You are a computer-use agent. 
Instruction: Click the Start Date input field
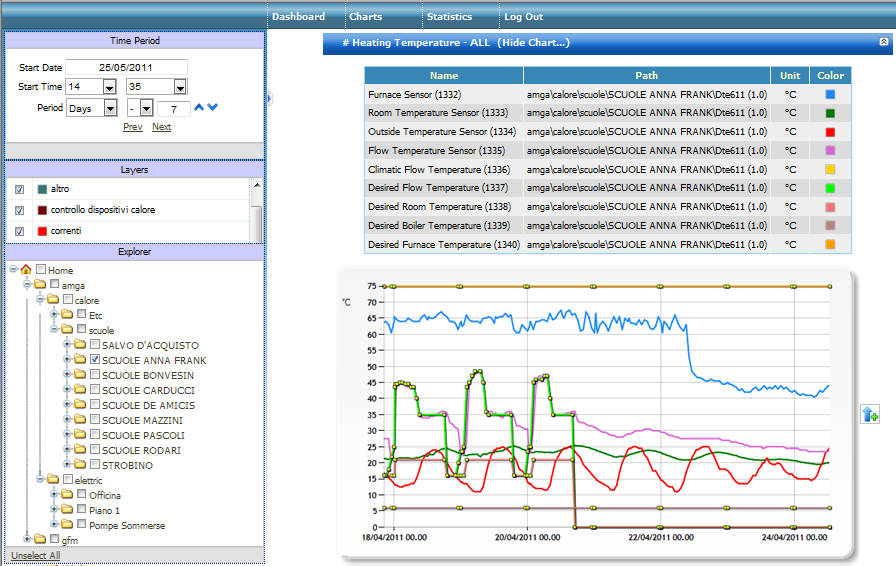(x=126, y=67)
